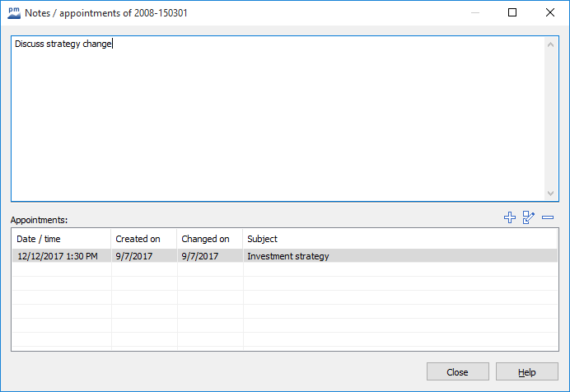Click the Changed on 9/7/2017 cell
The height and width of the screenshot is (392, 570).
200,256
